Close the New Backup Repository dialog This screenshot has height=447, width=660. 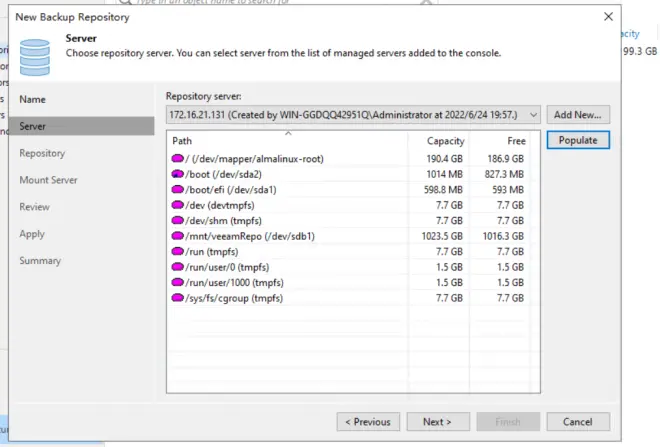tap(608, 16)
